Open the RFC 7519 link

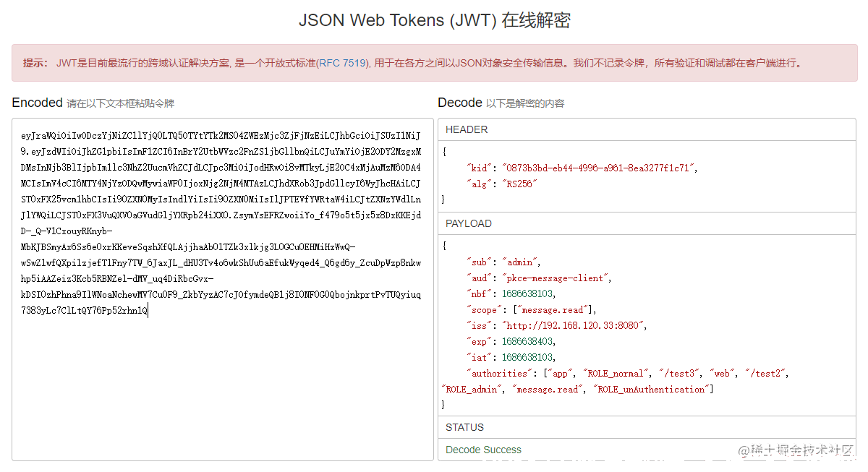[x=342, y=63]
